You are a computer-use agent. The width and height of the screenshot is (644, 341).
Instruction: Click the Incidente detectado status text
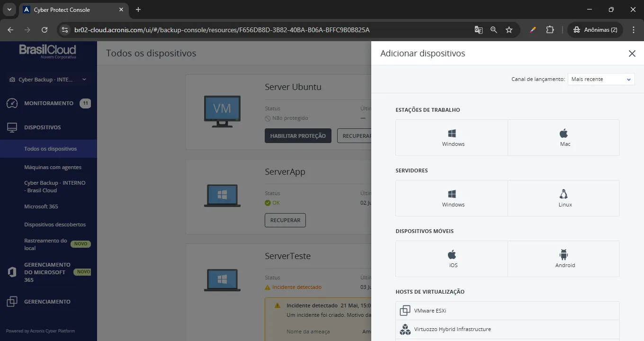coord(297,287)
